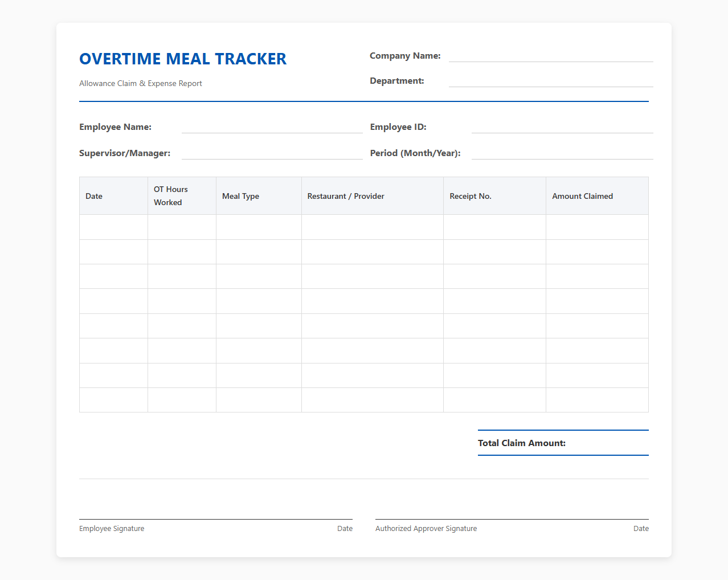Click the 'Company Name:' label
Screen dimensions: 728x580
point(405,56)
